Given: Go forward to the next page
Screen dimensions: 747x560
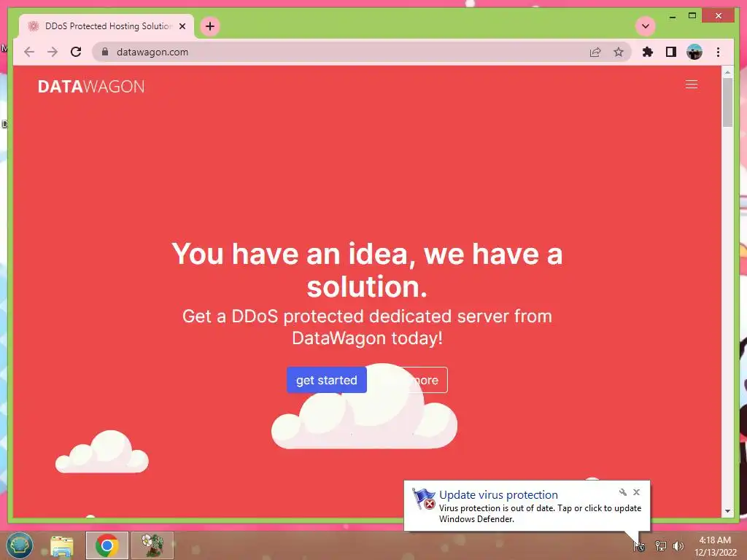Looking at the screenshot, I should [53, 52].
